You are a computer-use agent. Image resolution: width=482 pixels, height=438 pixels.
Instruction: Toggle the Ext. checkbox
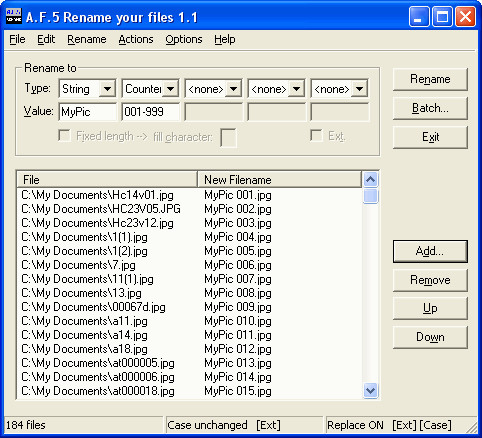pos(316,136)
